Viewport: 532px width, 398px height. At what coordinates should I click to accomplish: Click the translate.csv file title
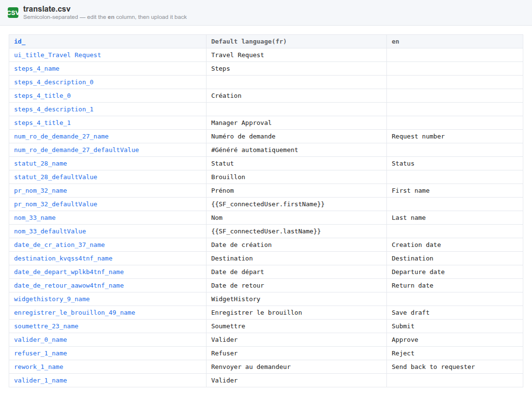tap(47, 9)
